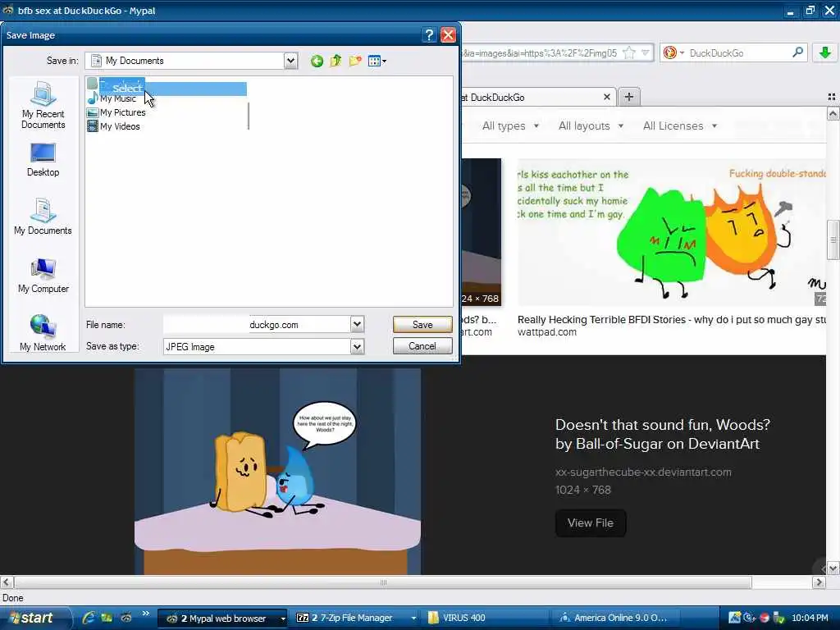Click the red tray icon near clock
Screen dimensions: 840x630
coord(765,619)
